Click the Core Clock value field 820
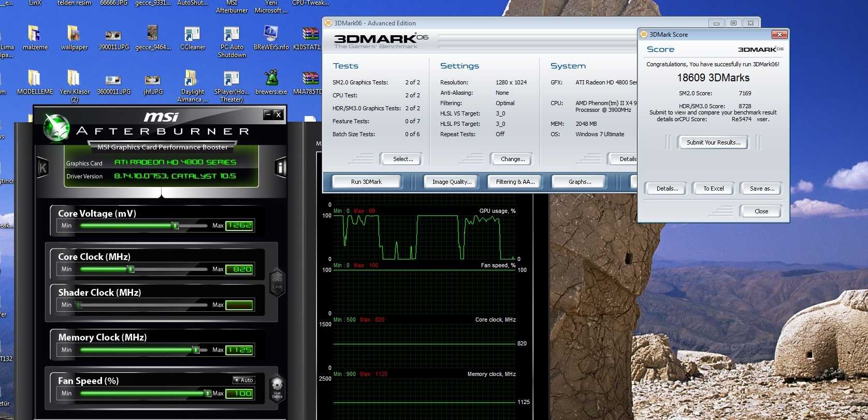868x420 pixels. click(240, 269)
